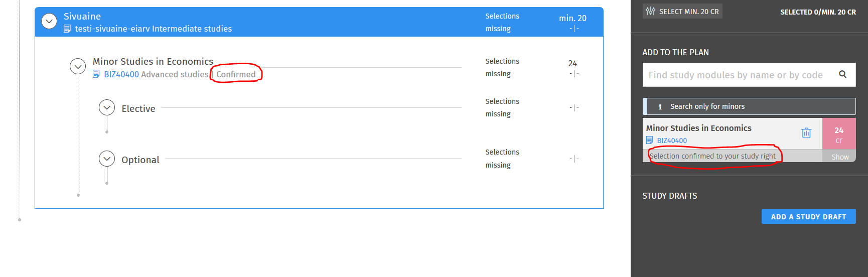
Task: Open the BIZ40400 link in the plan tree
Action: coord(121,74)
